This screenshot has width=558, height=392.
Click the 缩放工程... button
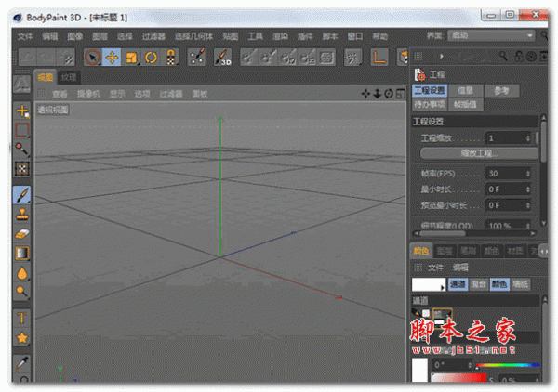pos(475,152)
